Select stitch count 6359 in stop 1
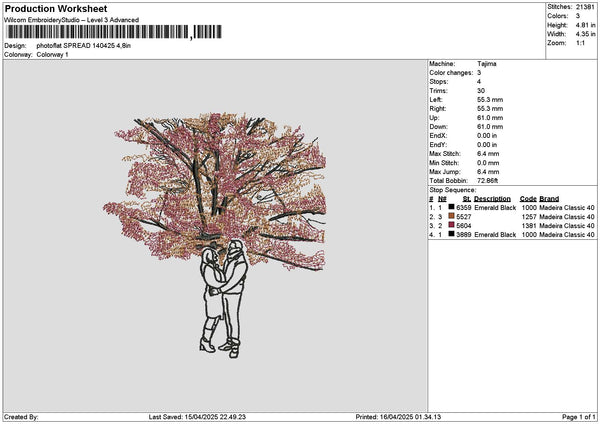The height and width of the screenshot is (424, 600). click(464, 207)
